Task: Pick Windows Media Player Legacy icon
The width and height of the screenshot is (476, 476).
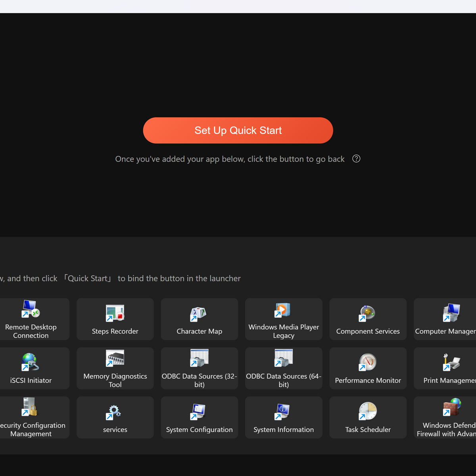Action: point(283,310)
